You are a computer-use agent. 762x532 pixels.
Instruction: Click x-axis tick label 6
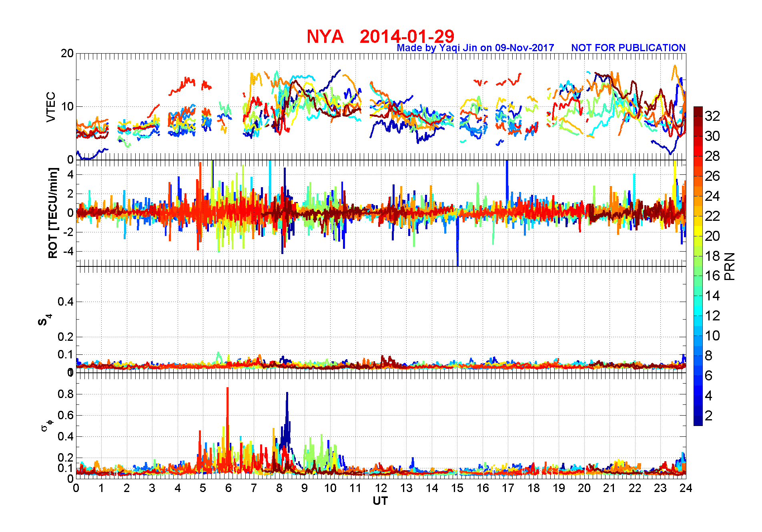click(229, 488)
